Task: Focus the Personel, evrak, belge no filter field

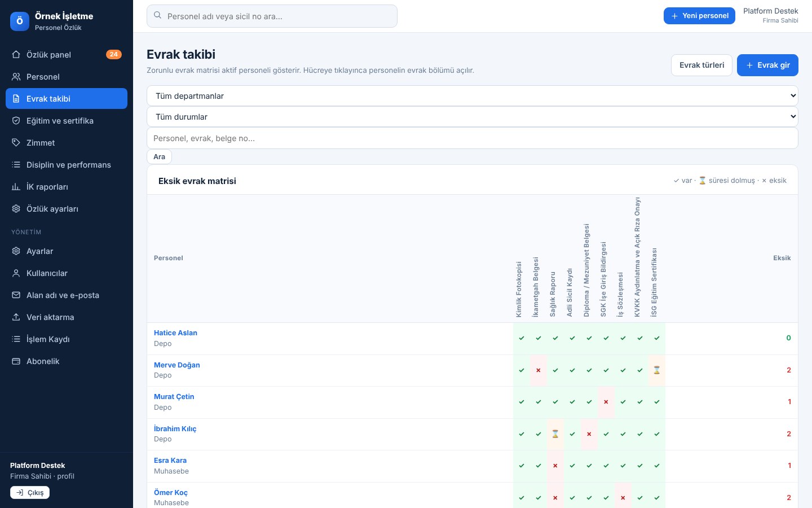Action: [x=473, y=138]
